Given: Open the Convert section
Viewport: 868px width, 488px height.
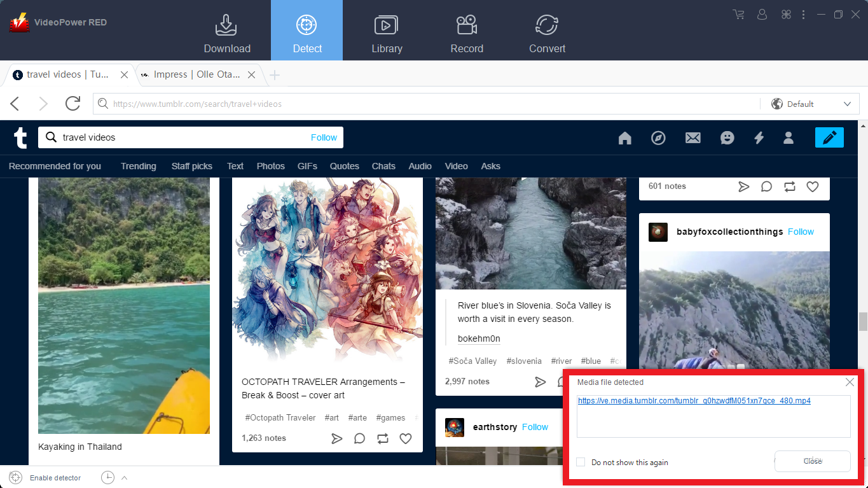Looking at the screenshot, I should click(x=547, y=32).
